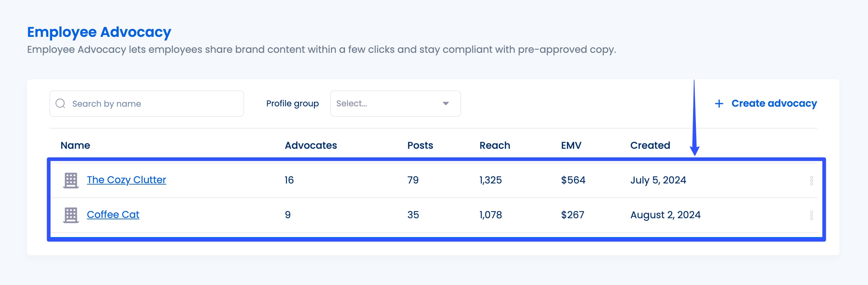Click the Advocates column header
The height and width of the screenshot is (285, 868).
tap(311, 145)
